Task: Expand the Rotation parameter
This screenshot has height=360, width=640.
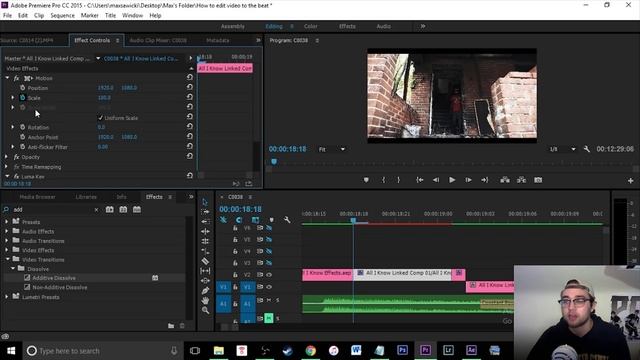Action: (12, 127)
